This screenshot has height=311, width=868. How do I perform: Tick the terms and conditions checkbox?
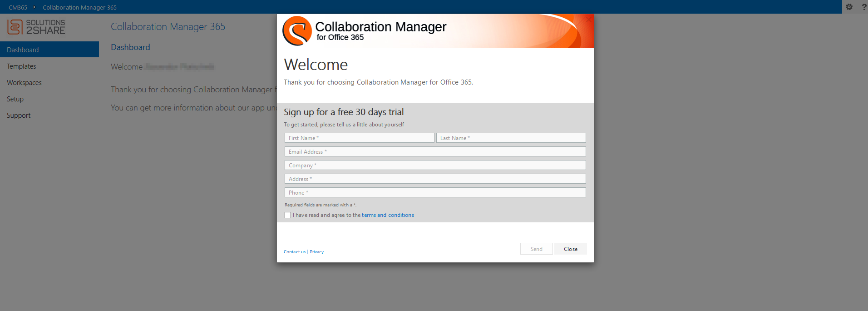288,215
